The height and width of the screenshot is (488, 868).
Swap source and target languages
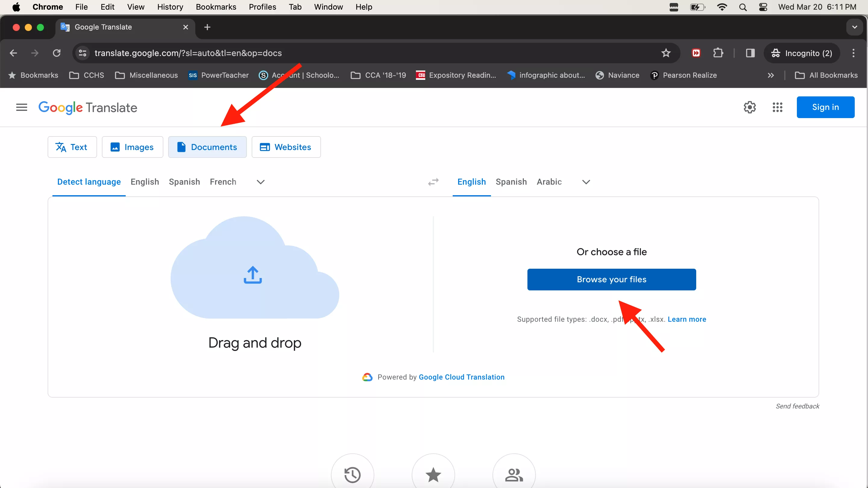point(433,182)
